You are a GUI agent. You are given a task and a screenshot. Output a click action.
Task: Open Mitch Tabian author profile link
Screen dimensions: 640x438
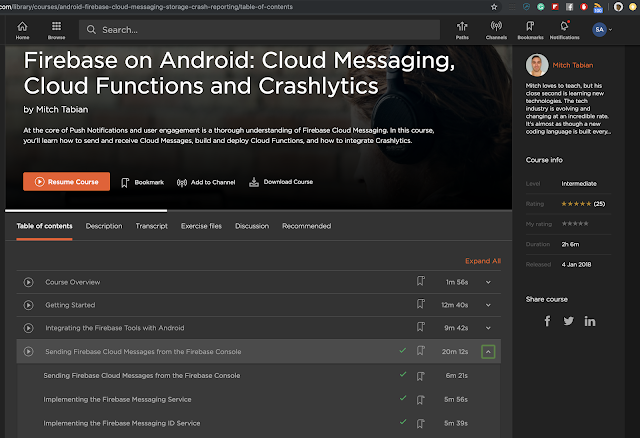573,65
